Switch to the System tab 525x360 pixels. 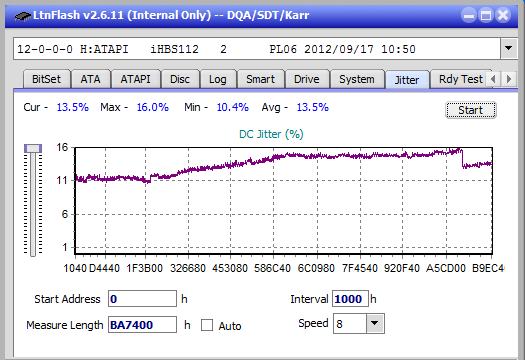tap(357, 79)
